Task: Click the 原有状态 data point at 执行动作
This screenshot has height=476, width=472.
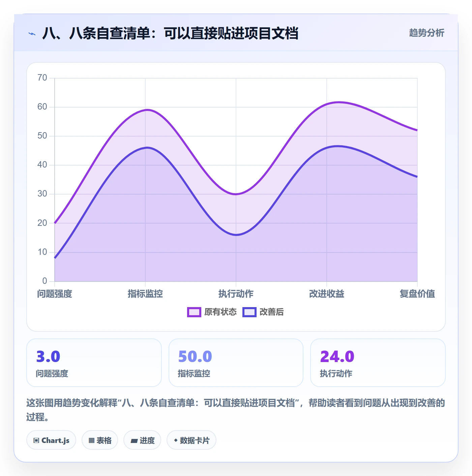Action: click(236, 194)
